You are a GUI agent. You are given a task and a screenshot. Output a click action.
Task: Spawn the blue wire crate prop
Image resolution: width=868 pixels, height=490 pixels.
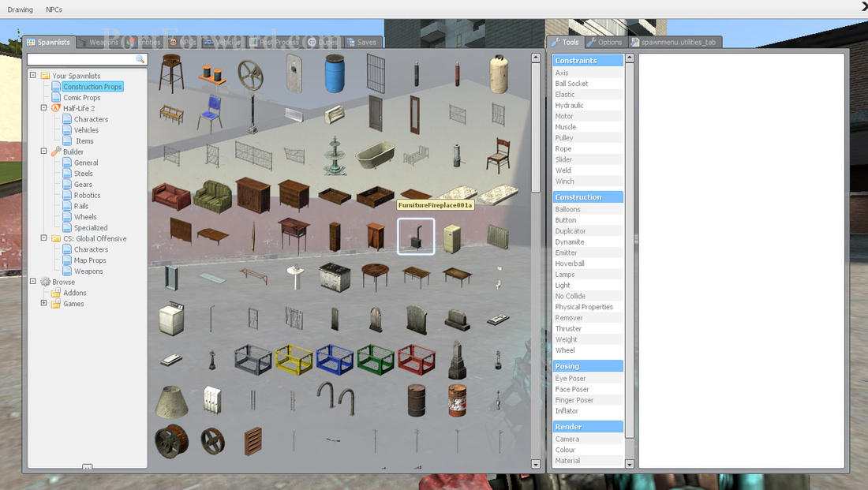coord(335,359)
